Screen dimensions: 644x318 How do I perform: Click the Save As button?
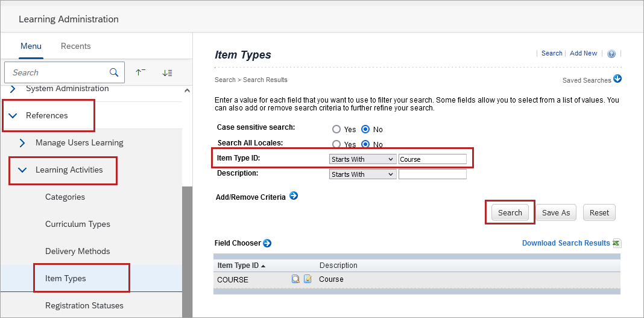(556, 212)
